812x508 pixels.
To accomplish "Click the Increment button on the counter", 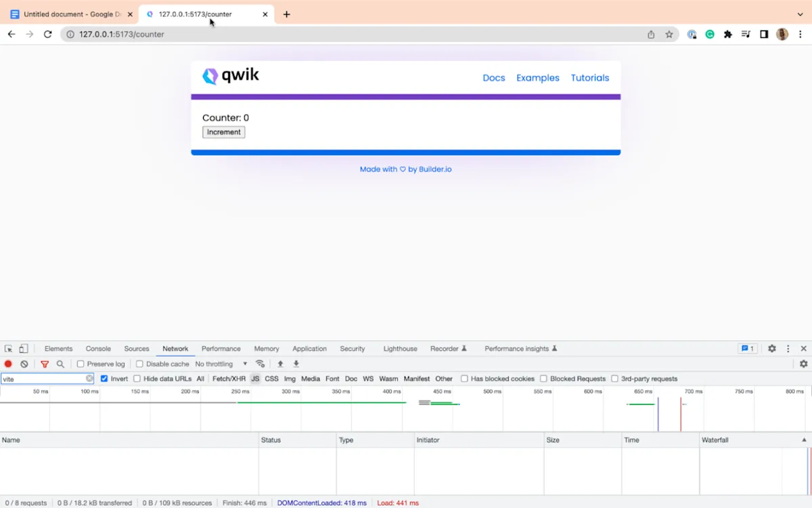I will [223, 131].
